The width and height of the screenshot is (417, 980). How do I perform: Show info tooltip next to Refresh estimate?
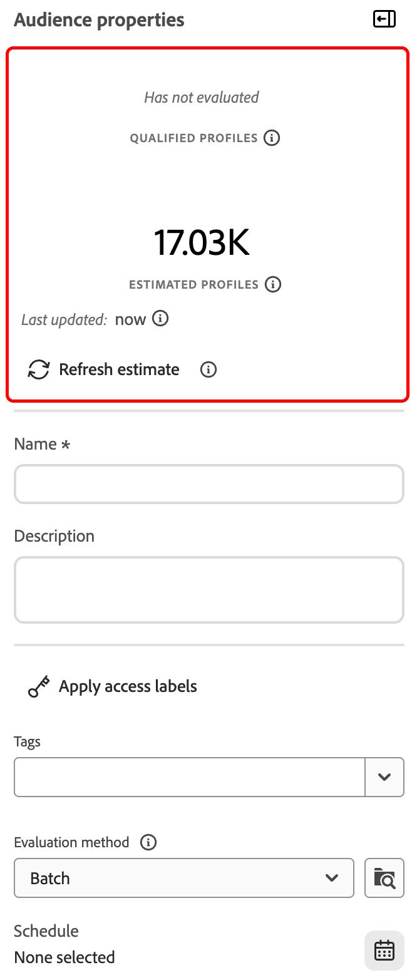[209, 369]
